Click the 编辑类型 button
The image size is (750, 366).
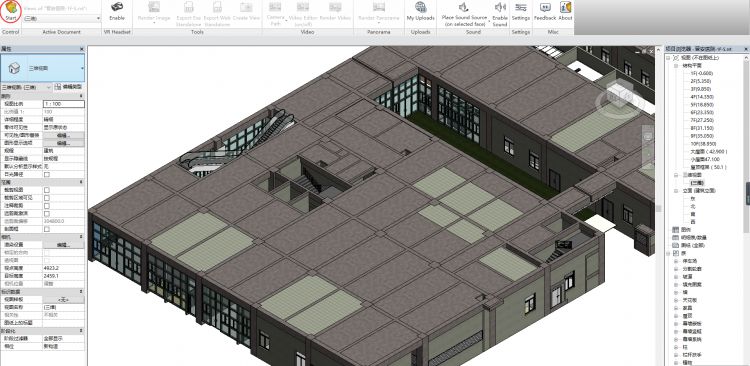tap(68, 87)
